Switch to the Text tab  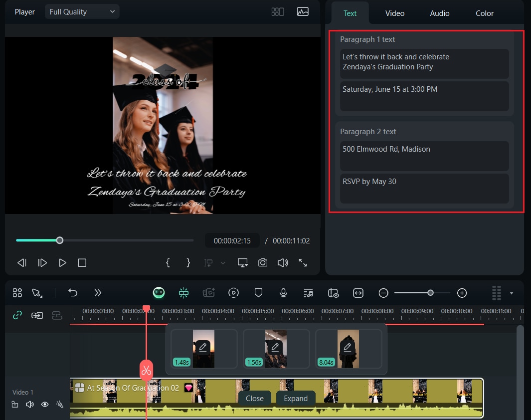pos(350,13)
